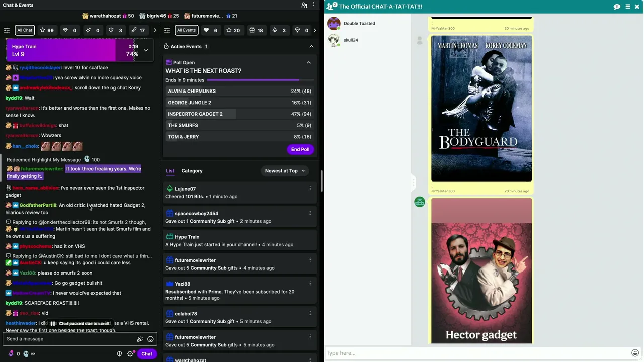Viewport: 644px width, 362px height.
Task: Click the poll time remaining progress bar
Action: (261, 80)
